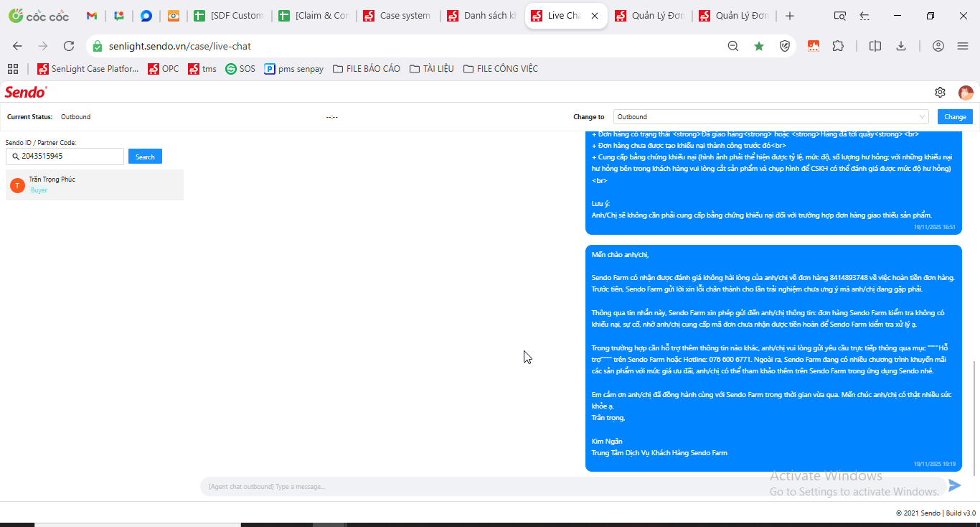Open the downloads icon
Screen dimensions: 980x527
coord(901,46)
